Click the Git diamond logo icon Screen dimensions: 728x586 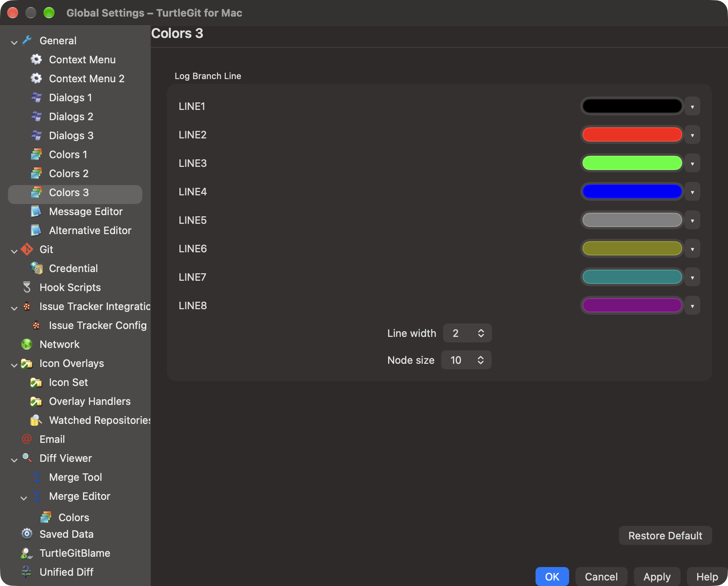27,249
